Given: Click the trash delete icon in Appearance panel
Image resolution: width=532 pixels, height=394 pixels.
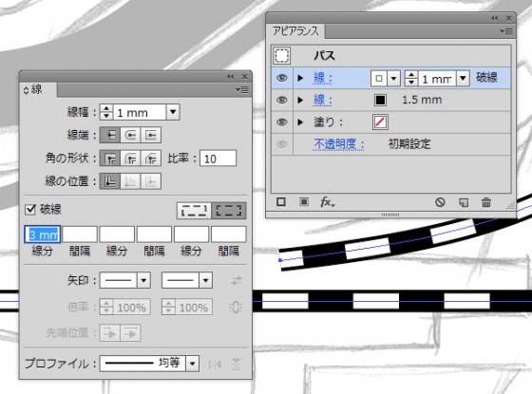Looking at the screenshot, I should (485, 202).
